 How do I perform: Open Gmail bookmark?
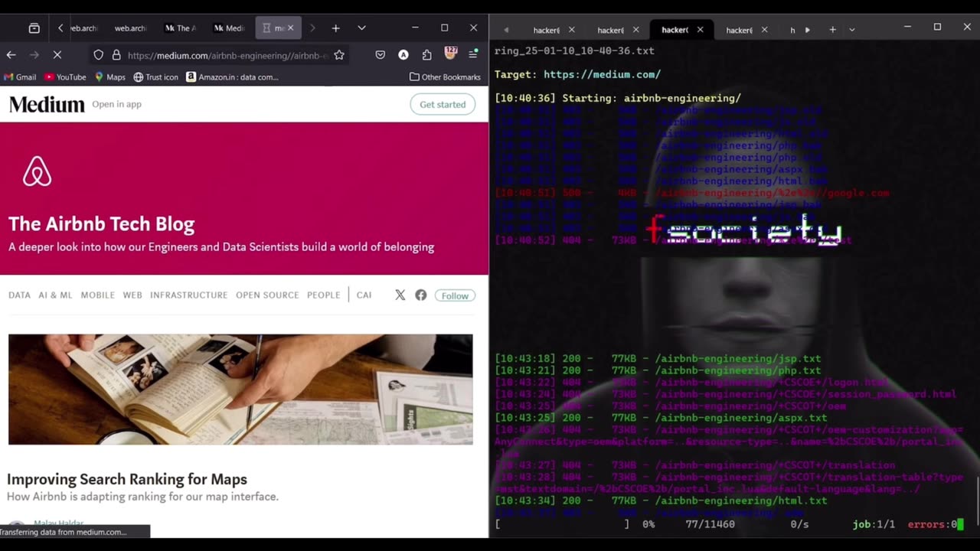tap(21, 77)
